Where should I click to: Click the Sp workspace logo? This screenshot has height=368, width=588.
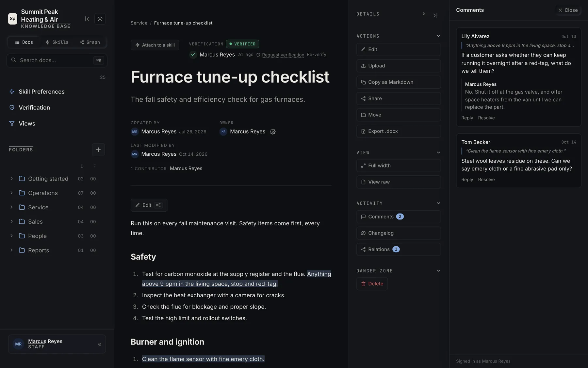coord(13,19)
